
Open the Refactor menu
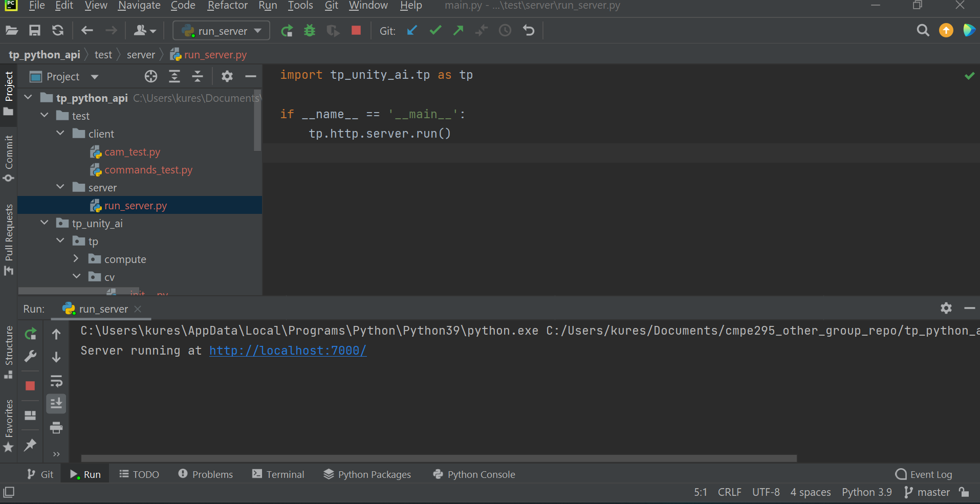(x=227, y=6)
